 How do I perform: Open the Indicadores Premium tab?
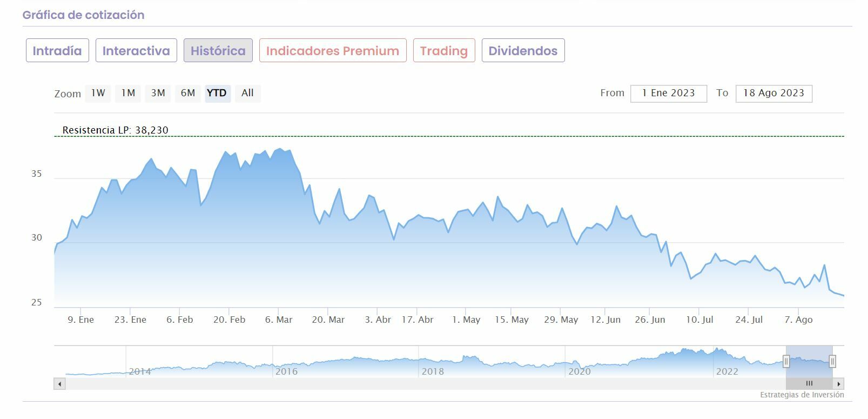(333, 51)
